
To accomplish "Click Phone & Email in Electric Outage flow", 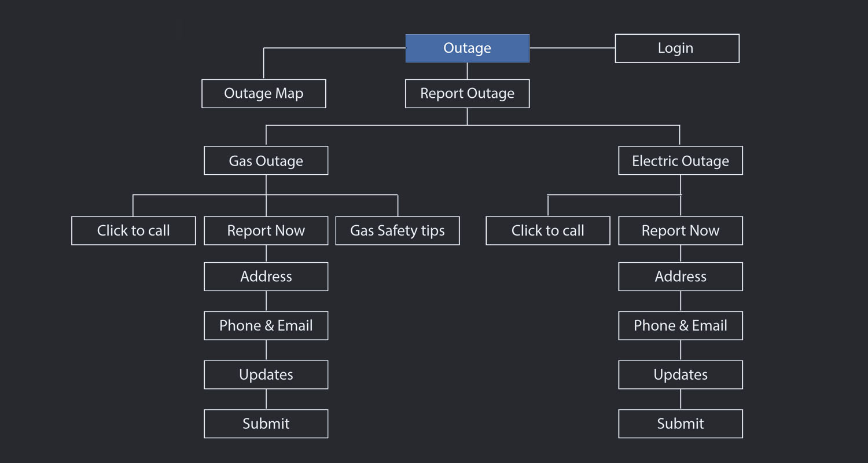I will [x=680, y=326].
